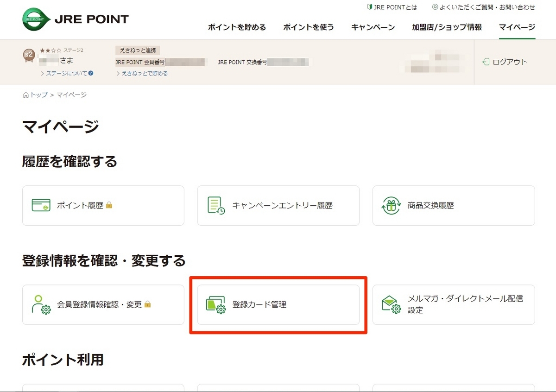Click the gift exchange icon for 商品交換履歴
Viewport: 556px width, 392px height.
coord(391,205)
